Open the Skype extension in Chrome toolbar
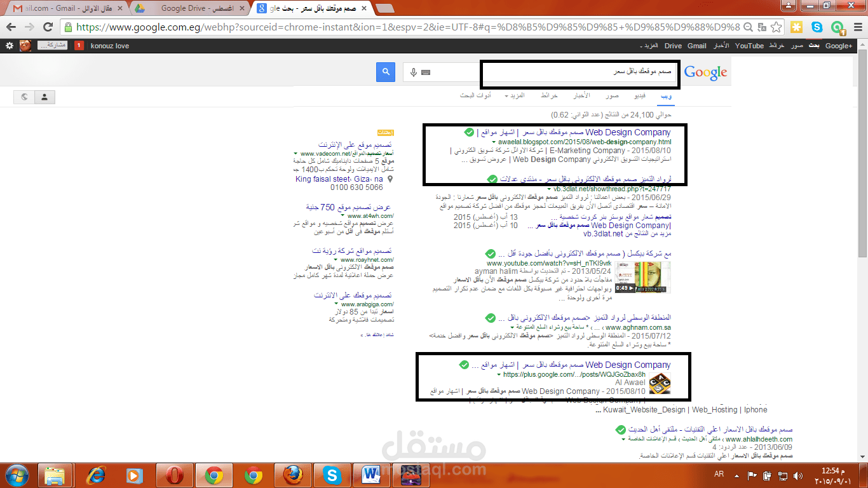Screen dimensions: 868x488 [817, 27]
